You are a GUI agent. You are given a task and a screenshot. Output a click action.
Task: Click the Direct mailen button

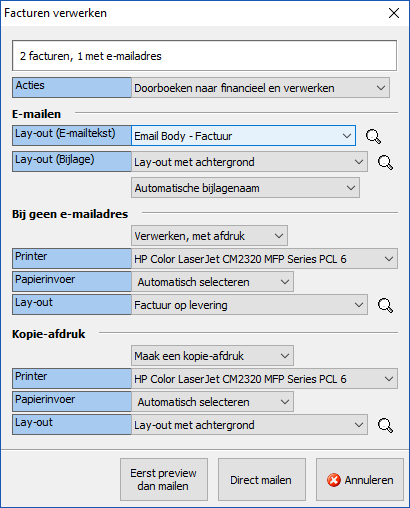coord(262,479)
